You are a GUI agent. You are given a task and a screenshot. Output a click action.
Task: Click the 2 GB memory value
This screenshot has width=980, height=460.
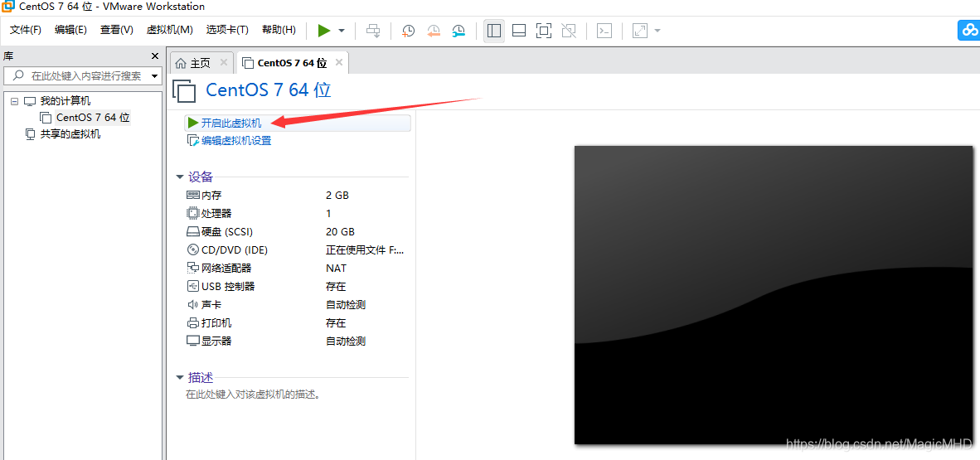coord(337,196)
